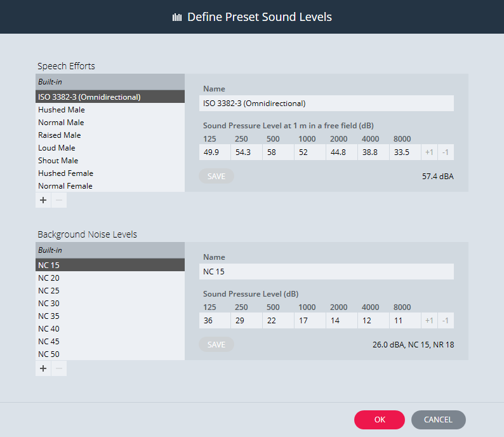Remove the selected Speech Efforts preset
This screenshot has height=437, width=504.
pyautogui.click(x=59, y=200)
